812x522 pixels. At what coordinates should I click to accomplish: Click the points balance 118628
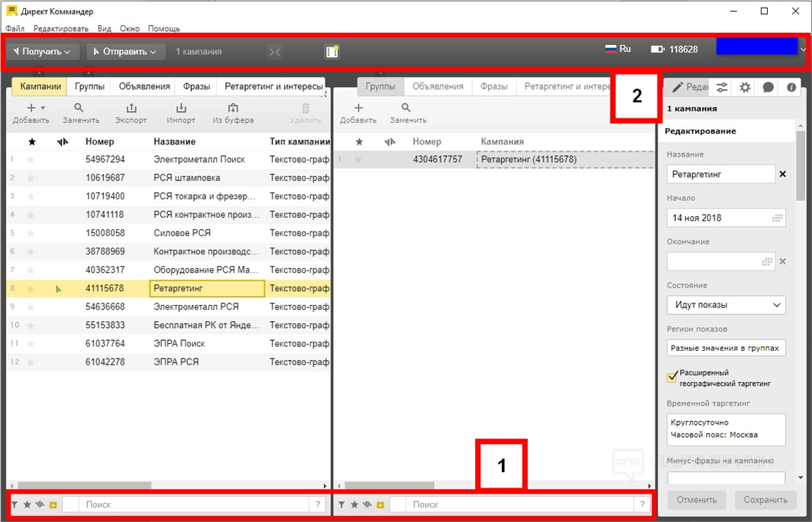675,49
